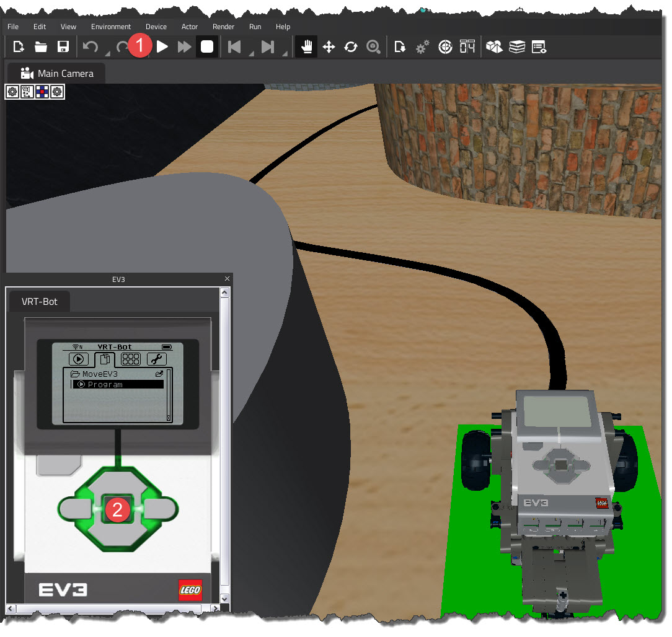This screenshot has height=637, width=672.
Task: Click the second viewport icon under Main Camera
Action: pos(27,92)
